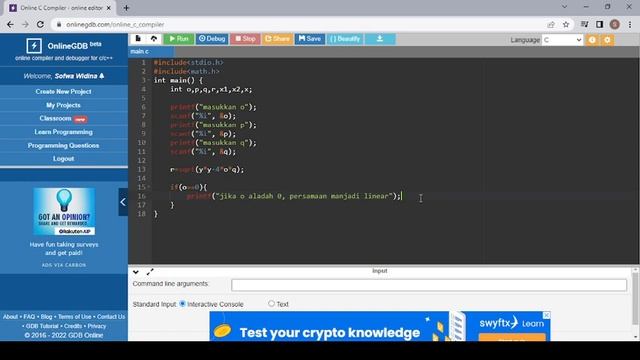Open the browser media control extension icon
This screenshot has width=640, height=360.
[x=584, y=24]
